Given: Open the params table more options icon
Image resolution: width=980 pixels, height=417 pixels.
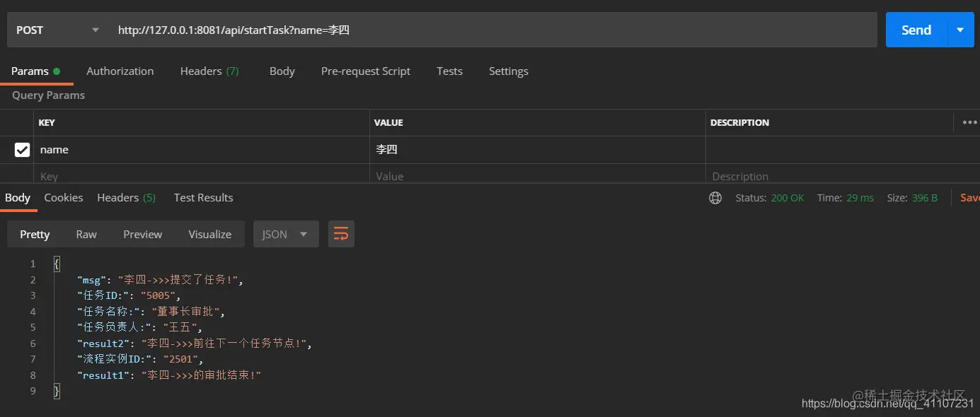Looking at the screenshot, I should pos(969,122).
